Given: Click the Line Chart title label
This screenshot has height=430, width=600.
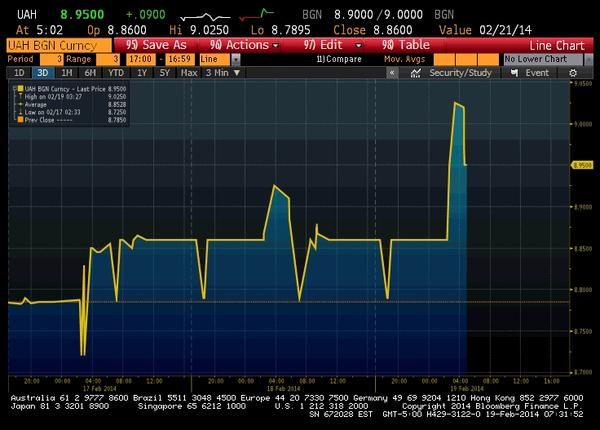Looking at the screenshot, I should coord(557,46).
